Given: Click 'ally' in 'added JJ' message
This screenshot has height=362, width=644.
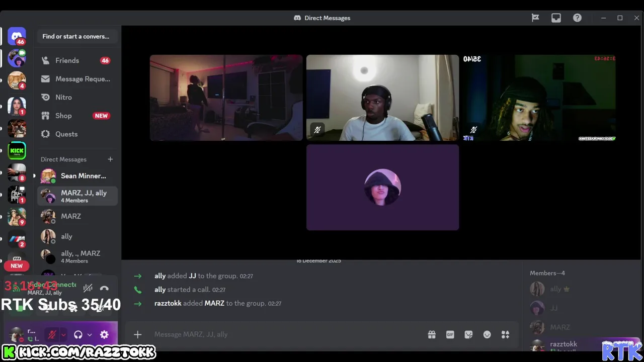Looking at the screenshot, I should [x=160, y=276].
